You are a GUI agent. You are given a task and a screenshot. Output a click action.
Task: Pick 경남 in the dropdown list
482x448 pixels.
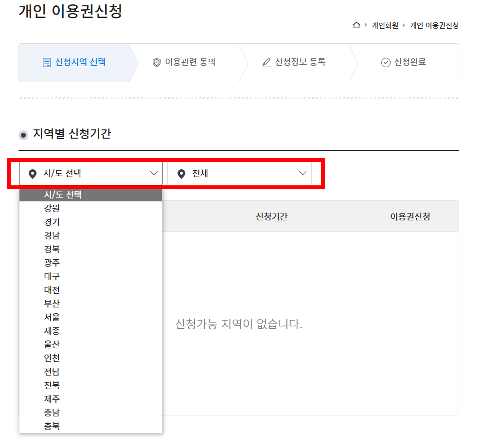pos(90,235)
